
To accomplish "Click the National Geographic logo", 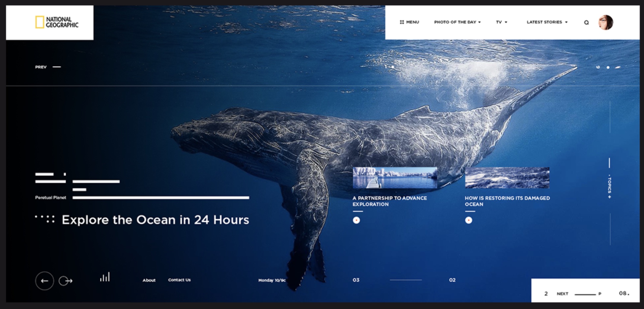I will tap(57, 22).
